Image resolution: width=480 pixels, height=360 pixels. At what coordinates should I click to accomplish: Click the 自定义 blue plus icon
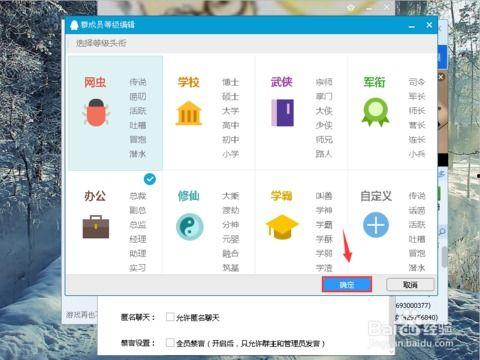tap(376, 225)
